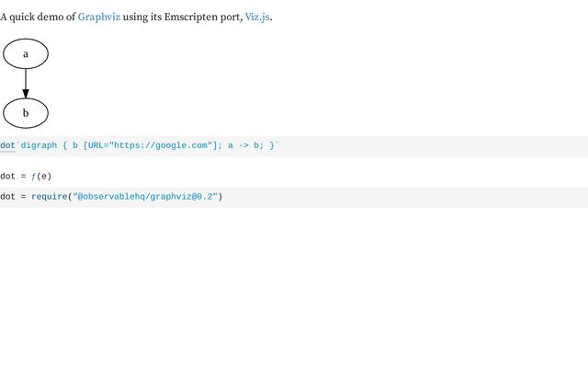Click the closing parenthesis of the require call
Viewport: 588px width, 368px height.
(x=220, y=196)
